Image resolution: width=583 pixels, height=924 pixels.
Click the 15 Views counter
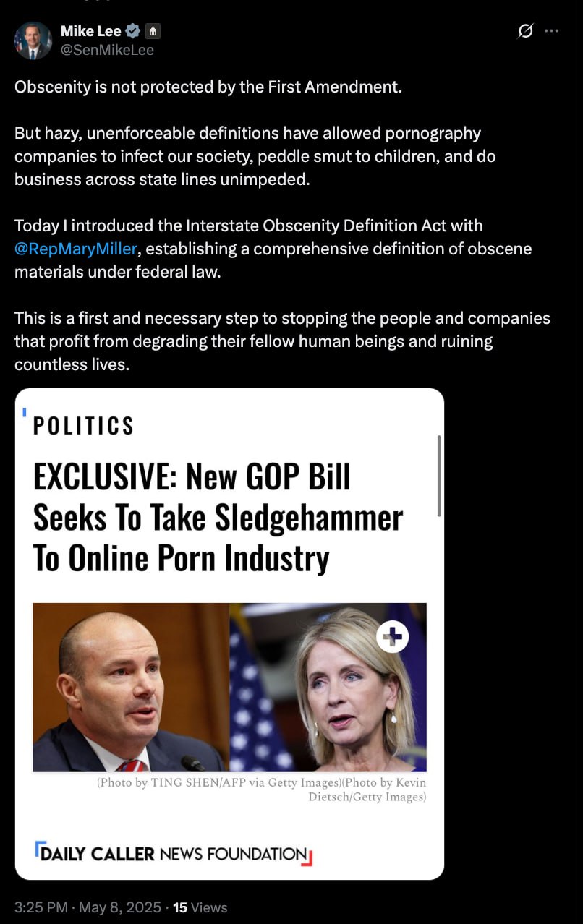(x=200, y=907)
